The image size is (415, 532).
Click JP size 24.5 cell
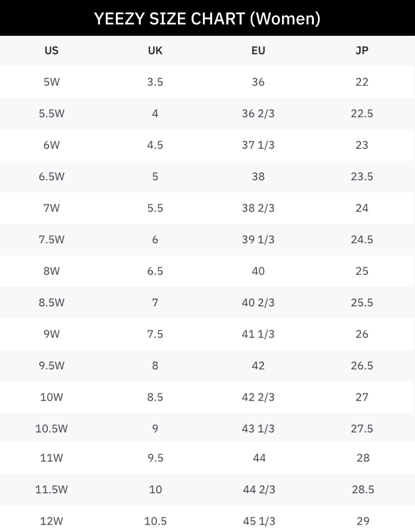[362, 239]
